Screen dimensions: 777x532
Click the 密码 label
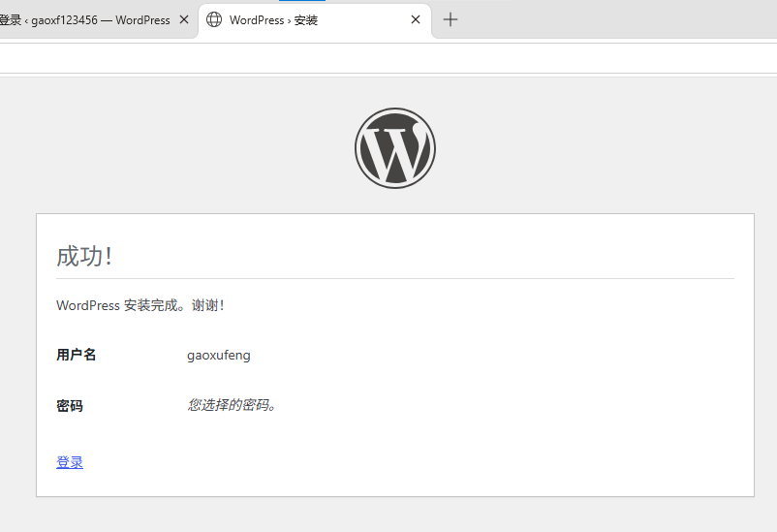tap(70, 406)
